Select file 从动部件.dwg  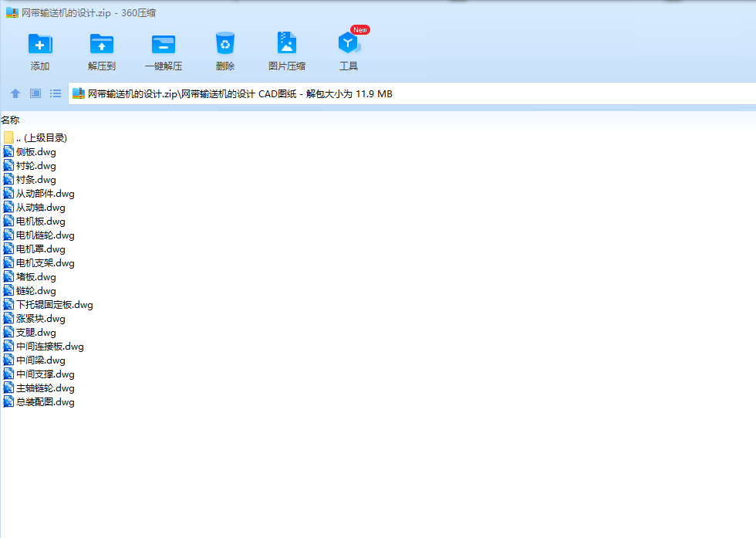[39, 194]
